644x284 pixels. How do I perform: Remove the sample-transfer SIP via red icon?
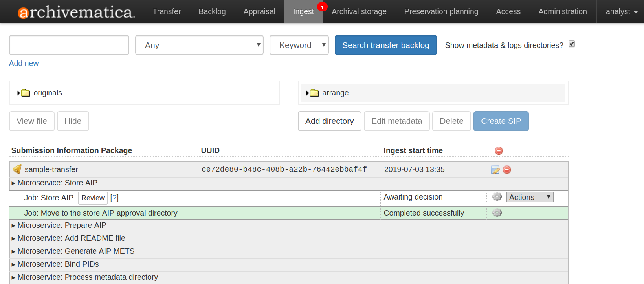507,170
